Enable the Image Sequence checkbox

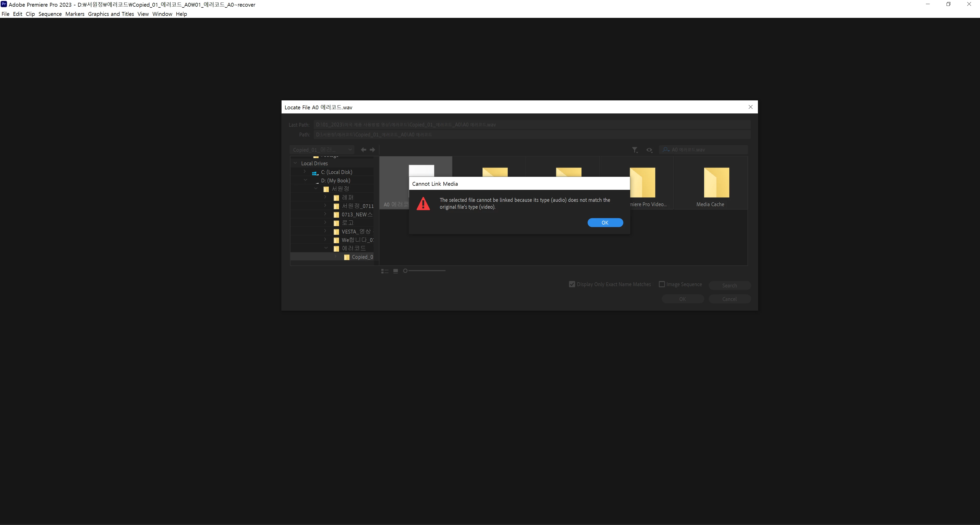click(662, 284)
